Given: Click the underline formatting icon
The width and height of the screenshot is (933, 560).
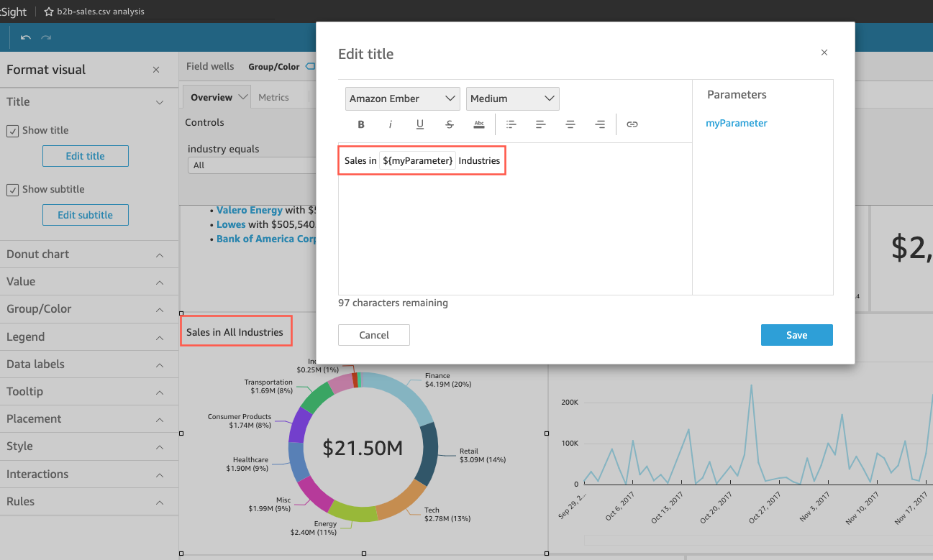Looking at the screenshot, I should pyautogui.click(x=420, y=124).
